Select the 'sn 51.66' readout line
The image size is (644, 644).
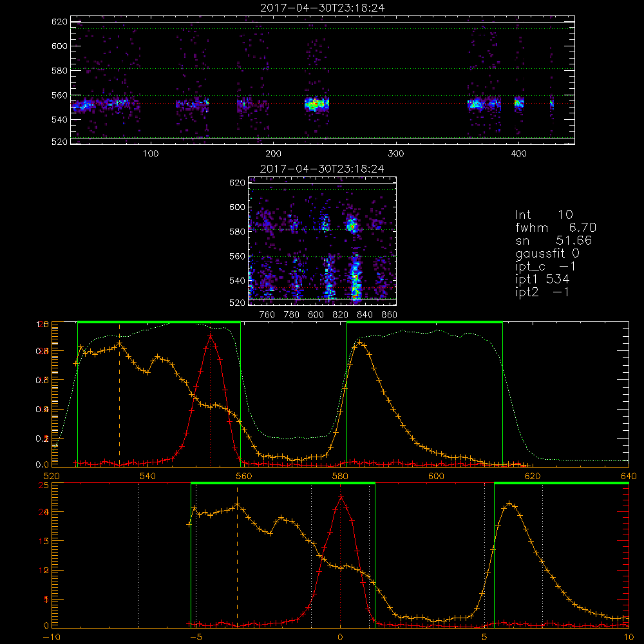coord(553,240)
